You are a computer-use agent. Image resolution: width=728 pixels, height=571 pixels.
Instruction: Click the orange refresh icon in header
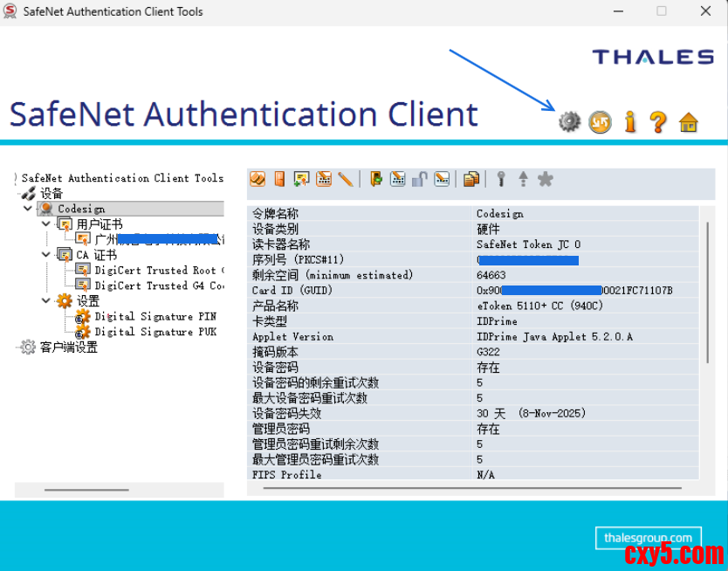tap(600, 122)
